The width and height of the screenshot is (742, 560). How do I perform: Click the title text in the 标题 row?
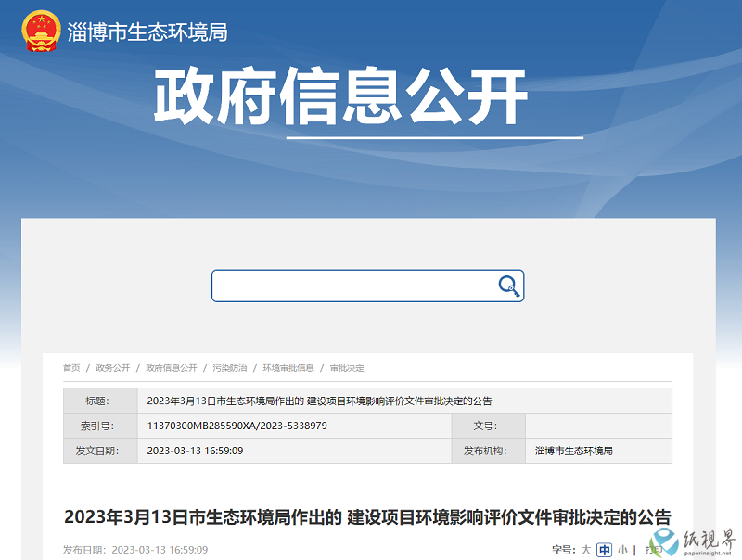pos(319,401)
